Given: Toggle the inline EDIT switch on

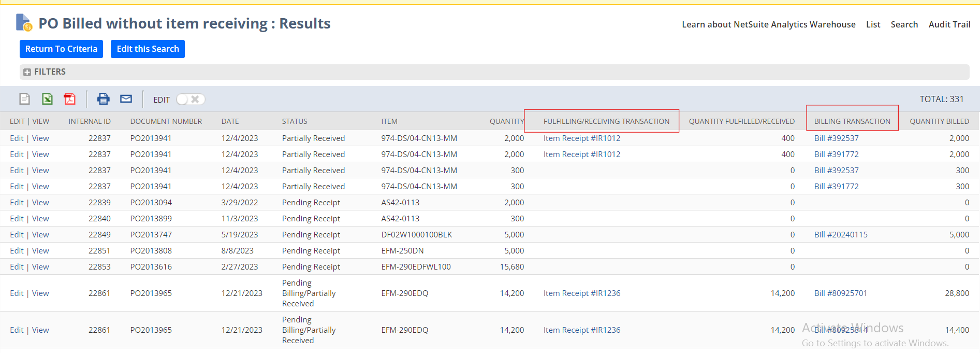Looking at the screenshot, I should [190, 100].
